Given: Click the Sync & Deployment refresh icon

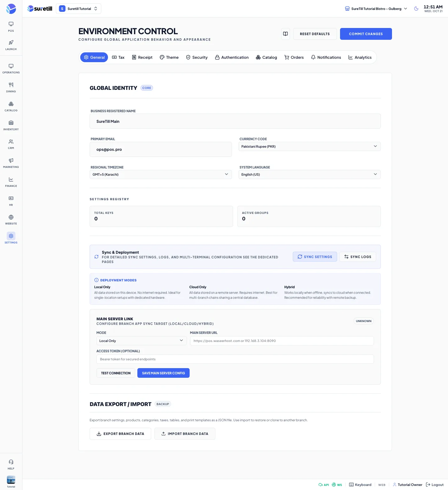Looking at the screenshot, I should pyautogui.click(x=96, y=257).
